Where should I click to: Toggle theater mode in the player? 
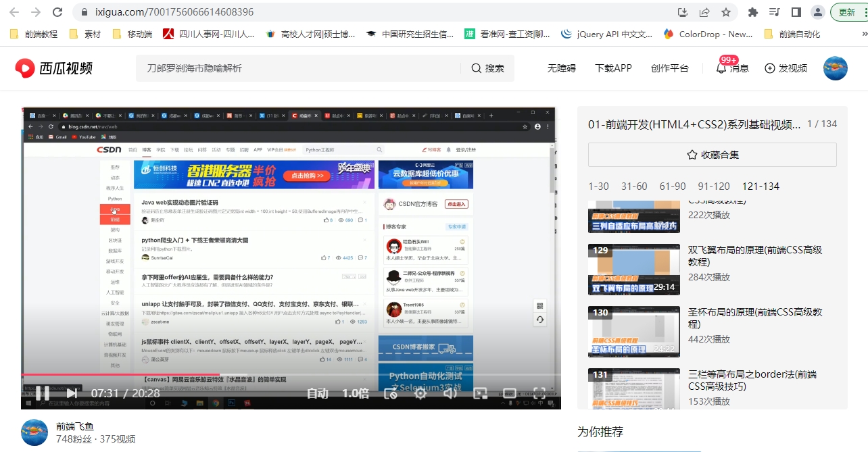point(510,393)
